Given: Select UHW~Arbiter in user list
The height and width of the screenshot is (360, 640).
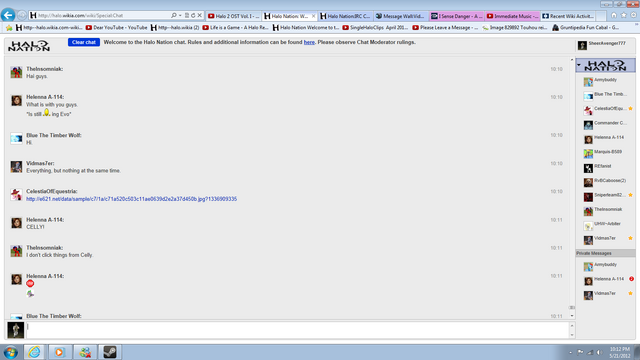Looking at the screenshot, I should pos(606,224).
